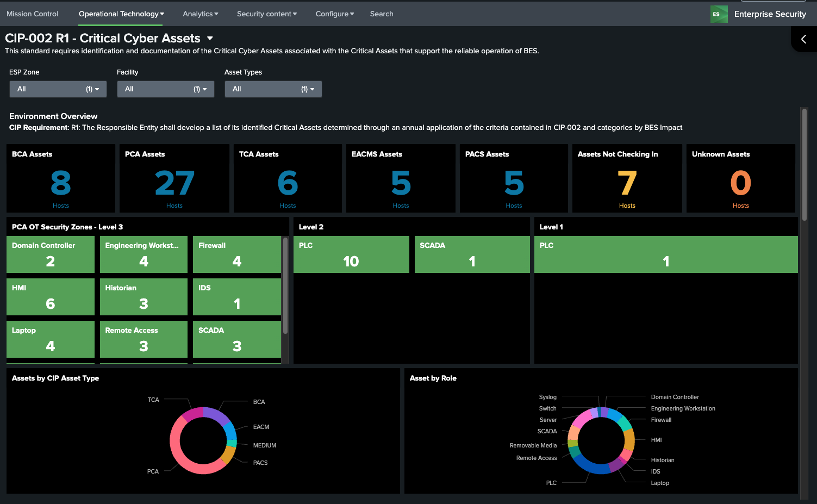The height and width of the screenshot is (504, 817).
Task: Open the Asset Types filter dropdown
Action: pyautogui.click(x=273, y=89)
